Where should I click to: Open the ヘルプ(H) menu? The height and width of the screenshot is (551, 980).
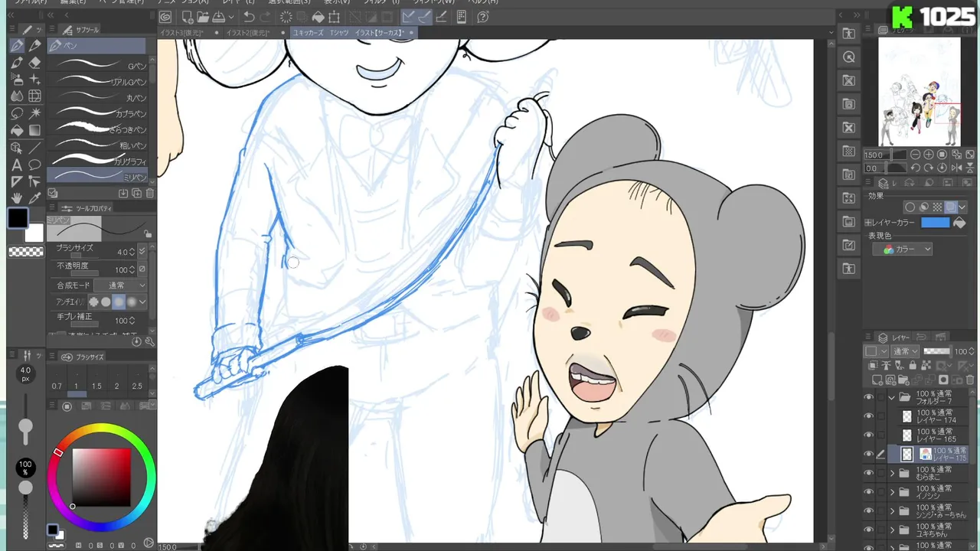point(483,2)
